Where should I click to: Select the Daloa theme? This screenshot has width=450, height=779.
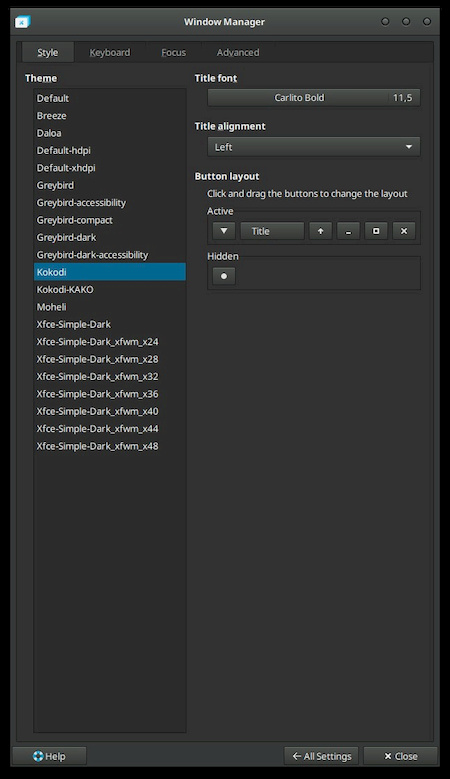(110, 133)
